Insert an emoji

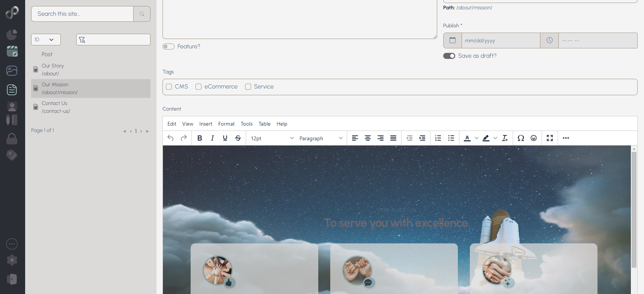click(x=534, y=138)
